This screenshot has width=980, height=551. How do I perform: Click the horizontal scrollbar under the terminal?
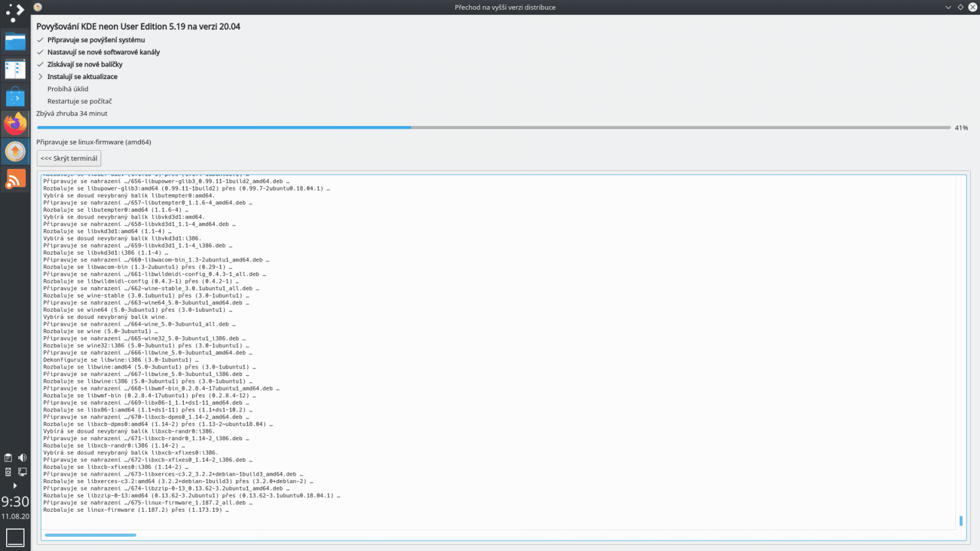tap(90, 535)
